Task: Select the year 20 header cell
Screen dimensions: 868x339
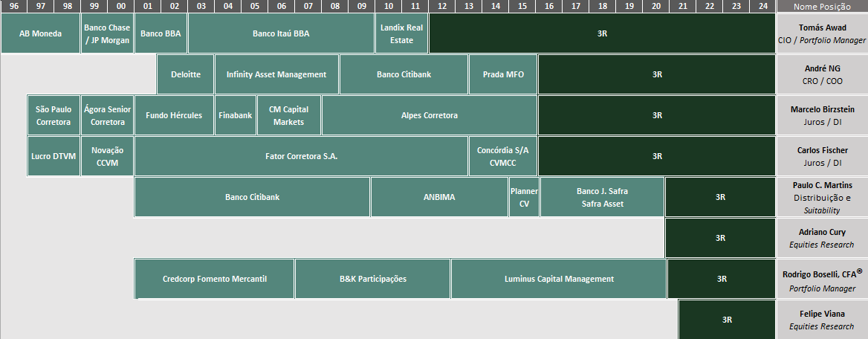Action: (x=656, y=7)
